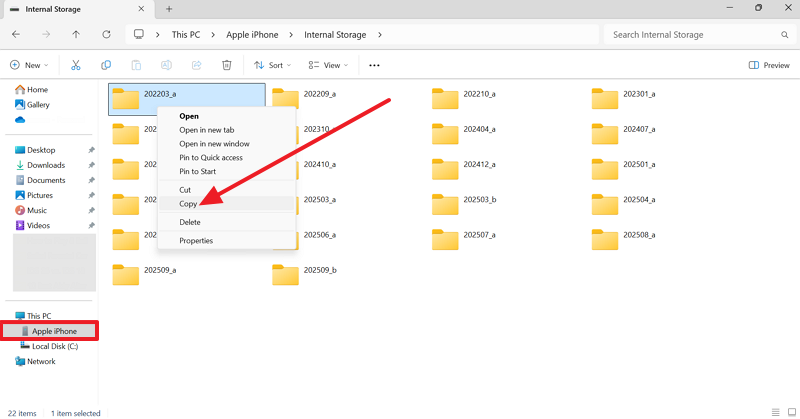The height and width of the screenshot is (419, 800).
Task: Click the Refresh button in navigation bar
Action: [x=106, y=34]
